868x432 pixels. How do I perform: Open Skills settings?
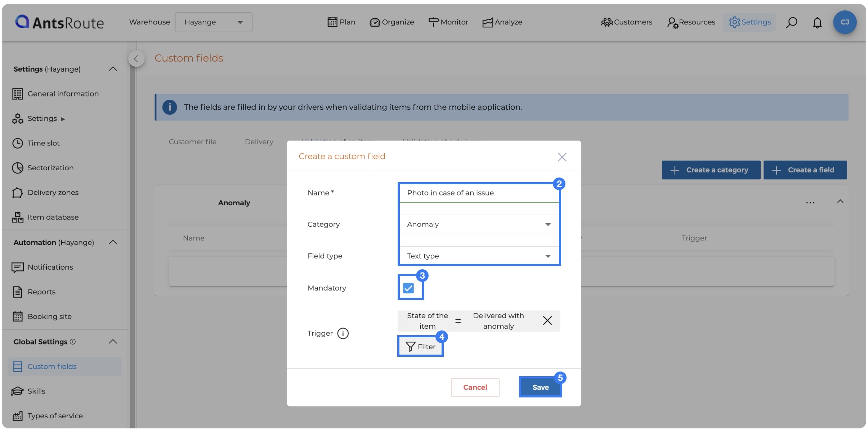pyautogui.click(x=29, y=391)
